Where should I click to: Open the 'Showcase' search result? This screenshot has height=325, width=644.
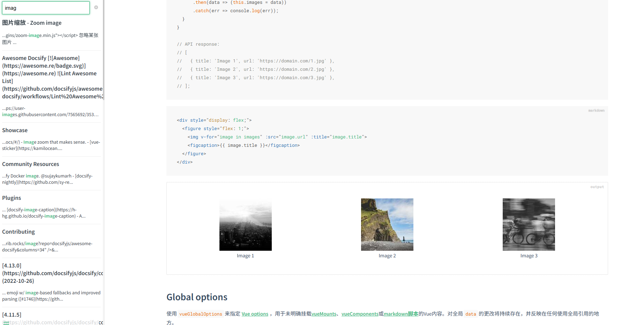tap(15, 130)
